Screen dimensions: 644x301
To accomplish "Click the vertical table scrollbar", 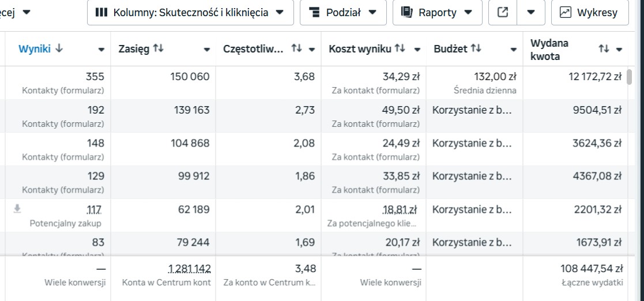I will pyautogui.click(x=630, y=77).
